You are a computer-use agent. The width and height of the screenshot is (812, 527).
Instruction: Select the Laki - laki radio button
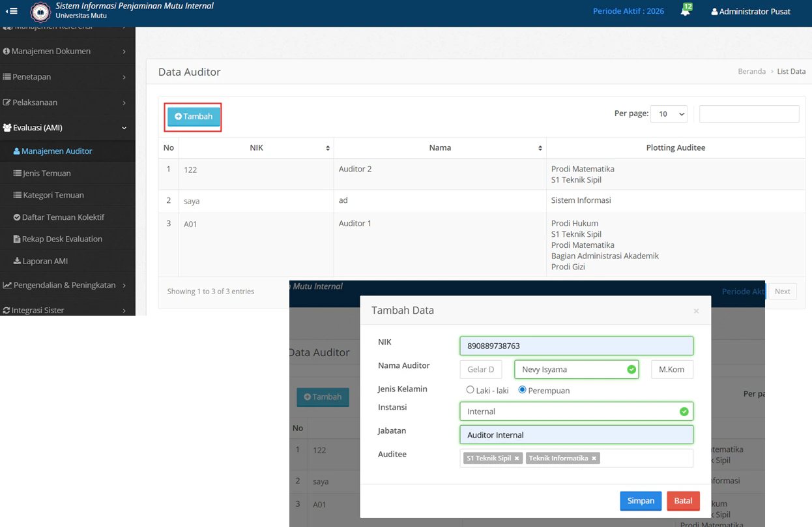[x=471, y=389]
